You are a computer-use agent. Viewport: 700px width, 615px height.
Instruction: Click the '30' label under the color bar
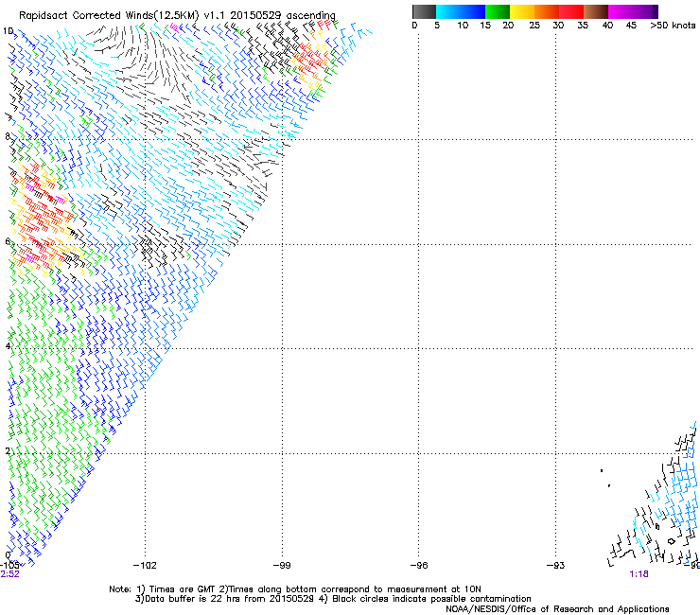point(558,26)
